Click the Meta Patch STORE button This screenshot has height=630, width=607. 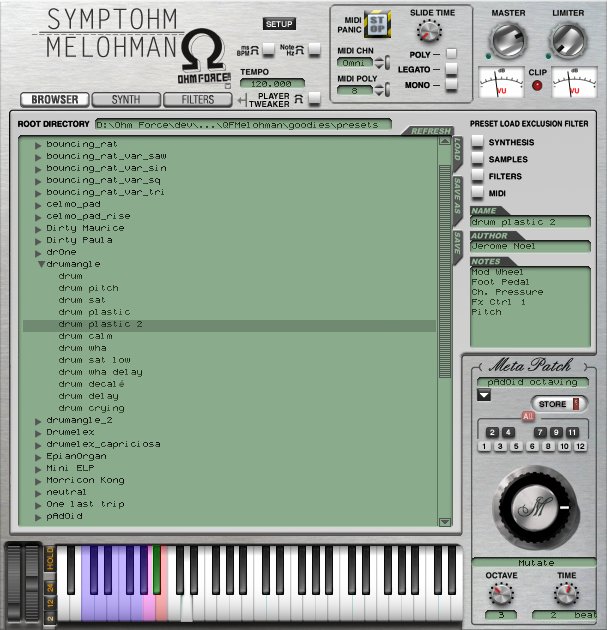[559, 404]
